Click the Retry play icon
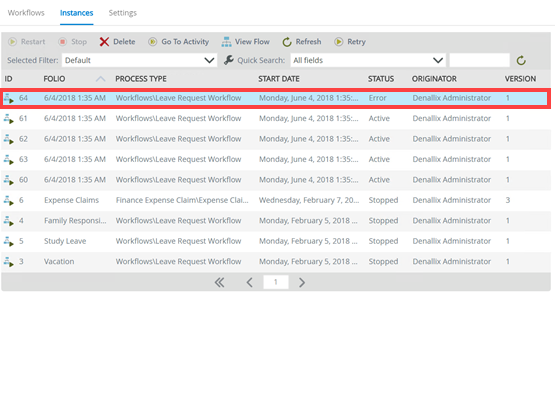The width and height of the screenshot is (555, 396). click(x=338, y=42)
